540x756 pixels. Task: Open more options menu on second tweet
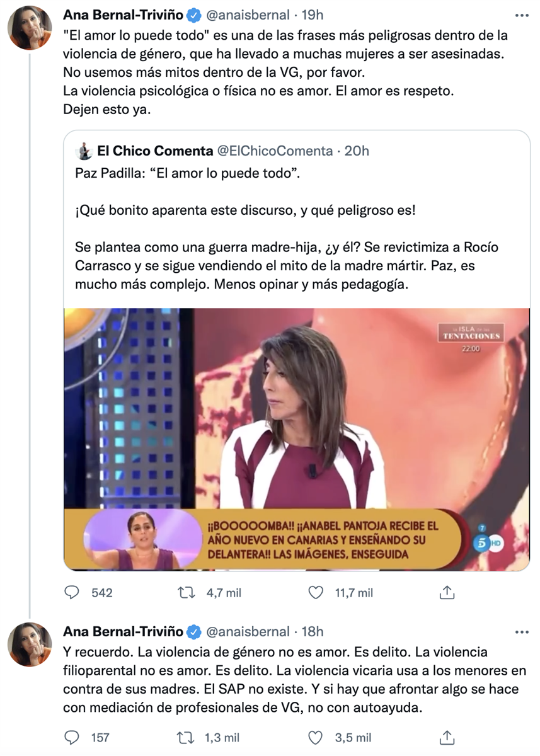tap(522, 632)
